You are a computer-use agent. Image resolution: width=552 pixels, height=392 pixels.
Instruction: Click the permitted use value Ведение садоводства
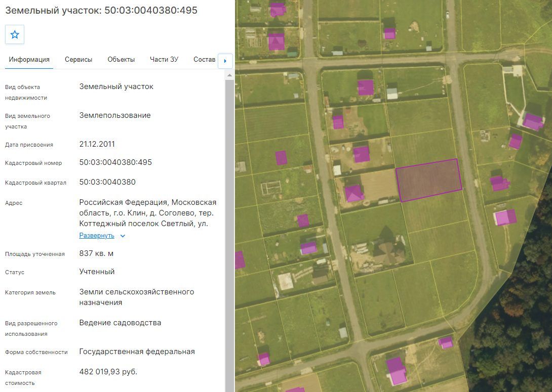120,323
